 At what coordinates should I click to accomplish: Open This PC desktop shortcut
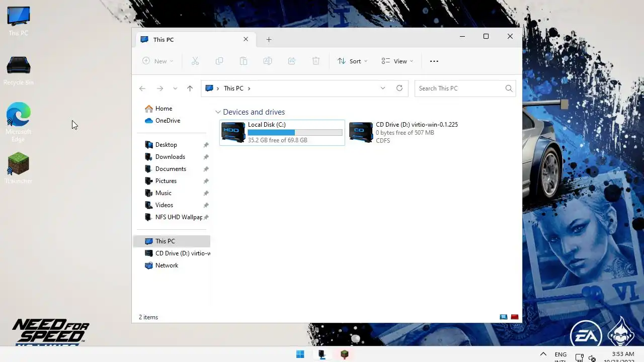[19, 21]
